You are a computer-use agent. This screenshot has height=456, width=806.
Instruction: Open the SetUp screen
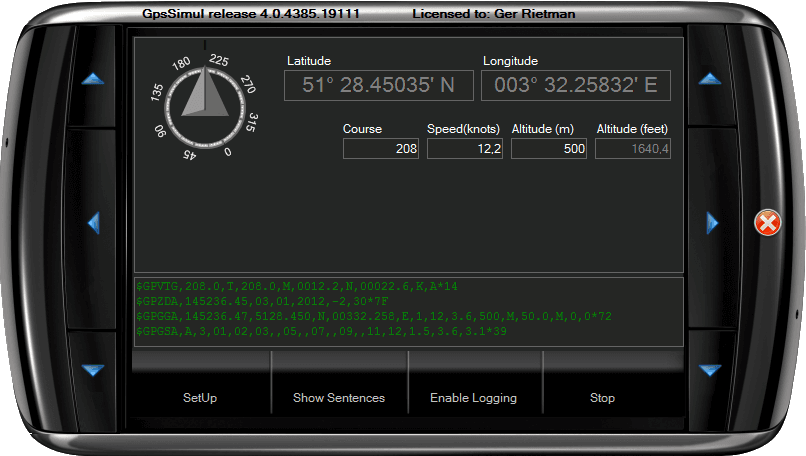pyautogui.click(x=200, y=397)
